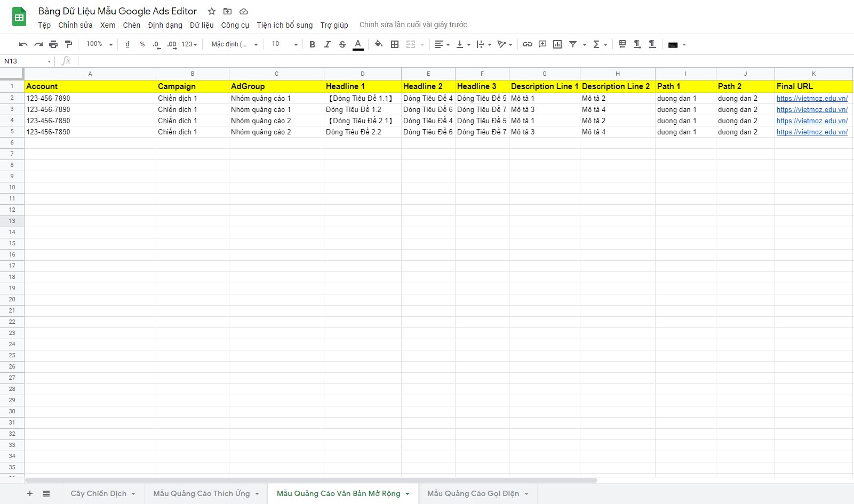Toggle the filter on the sheet
The image size is (854, 504).
pos(573,44)
